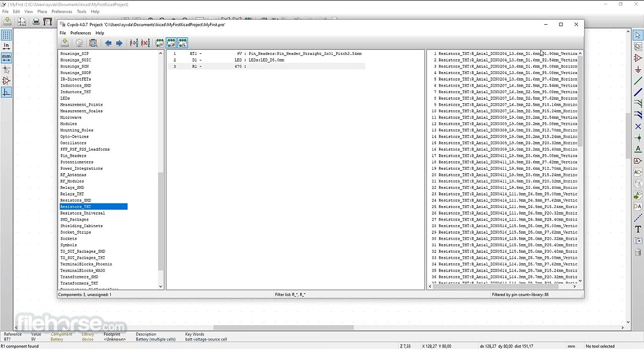The height and width of the screenshot is (349, 644).
Task: Select the delete item trash tool
Action: 638,252
